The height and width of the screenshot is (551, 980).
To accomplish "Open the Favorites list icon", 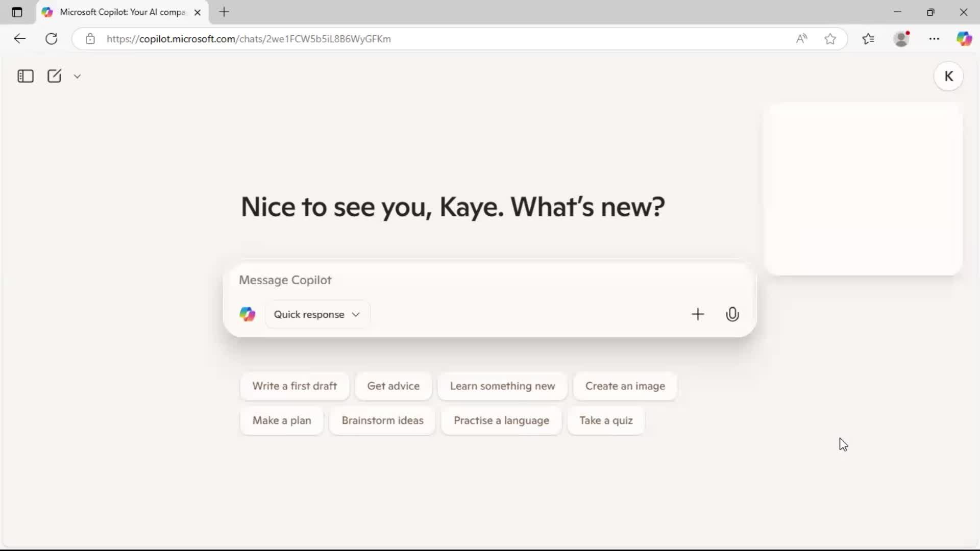I will (x=868, y=39).
